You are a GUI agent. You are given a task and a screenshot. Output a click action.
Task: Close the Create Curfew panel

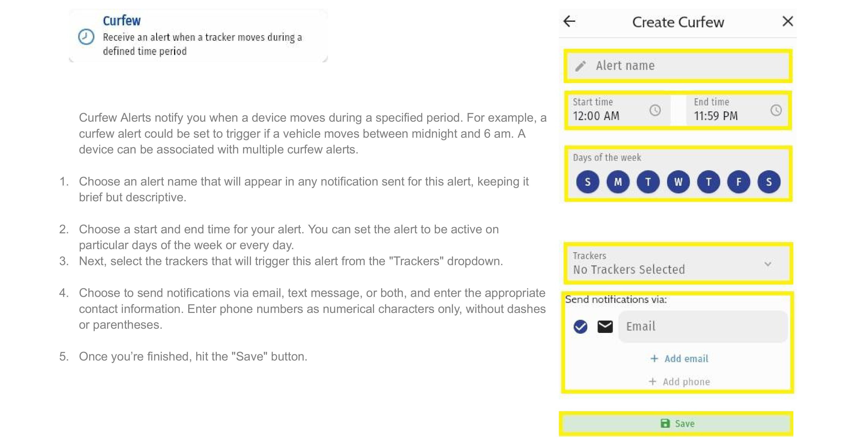click(788, 22)
